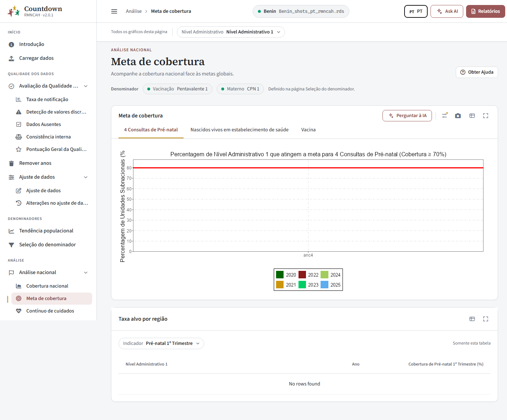Click the 2020 dark green legend swatch
Screen dimensions: 507x420
[x=280, y=275]
